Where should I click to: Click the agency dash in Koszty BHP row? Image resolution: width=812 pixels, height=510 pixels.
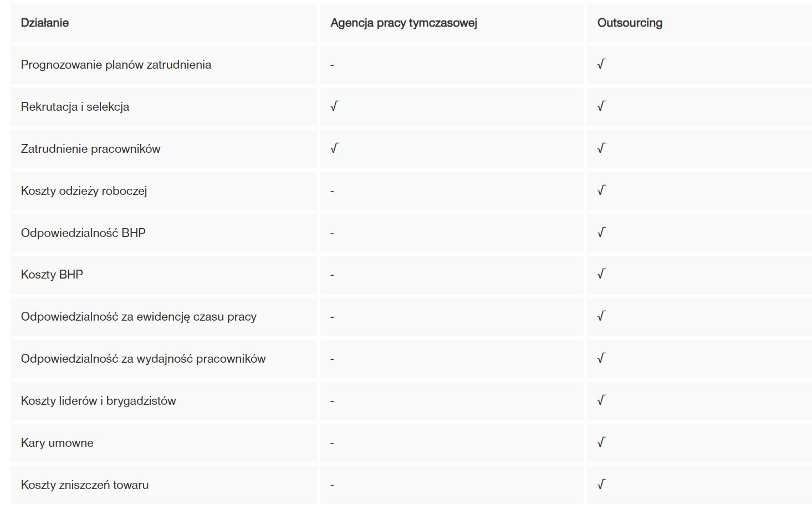tap(332, 275)
